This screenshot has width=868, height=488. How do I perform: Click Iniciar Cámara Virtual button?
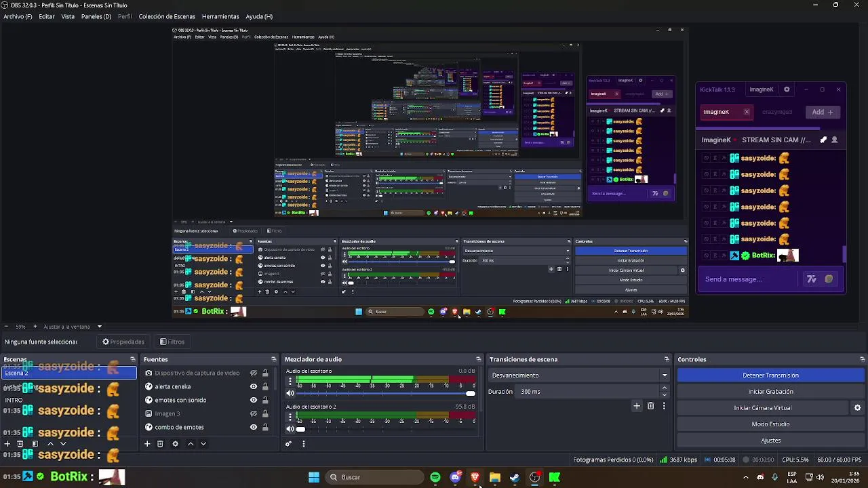tap(762, 408)
